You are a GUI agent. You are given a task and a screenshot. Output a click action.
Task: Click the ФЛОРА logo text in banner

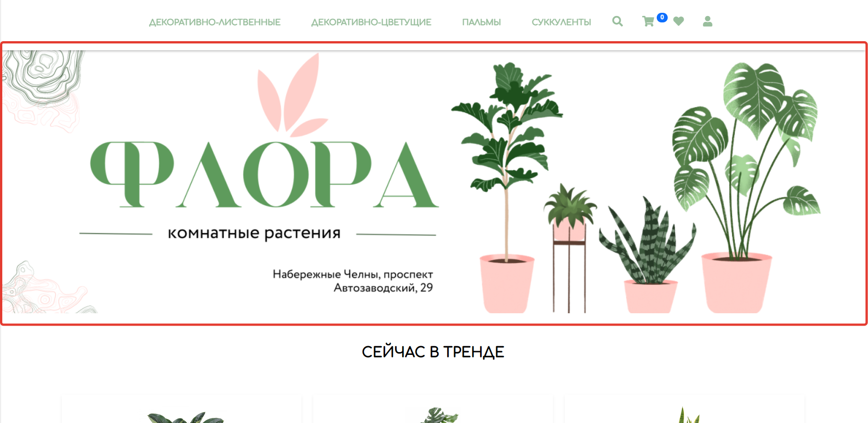[264, 174]
